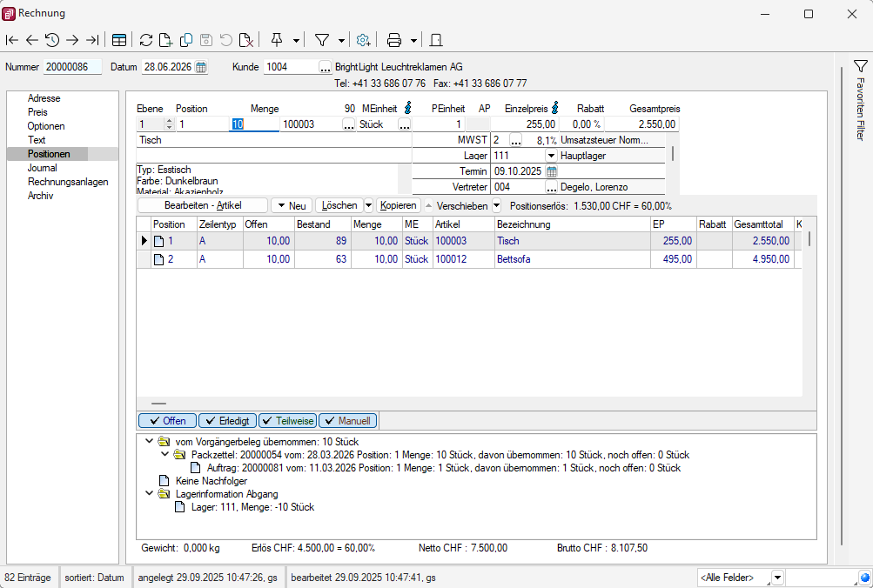Viewport: 873px width, 588px height.
Task: Open the Lager dropdown
Action: point(551,156)
